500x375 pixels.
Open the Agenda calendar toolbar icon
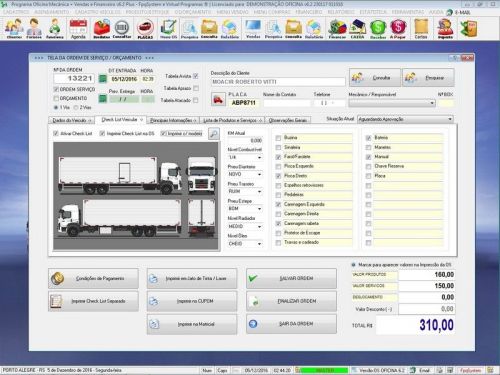78,29
